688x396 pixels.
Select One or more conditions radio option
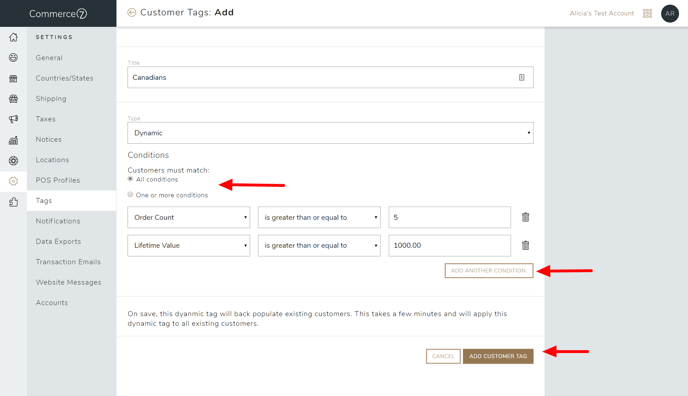click(130, 194)
